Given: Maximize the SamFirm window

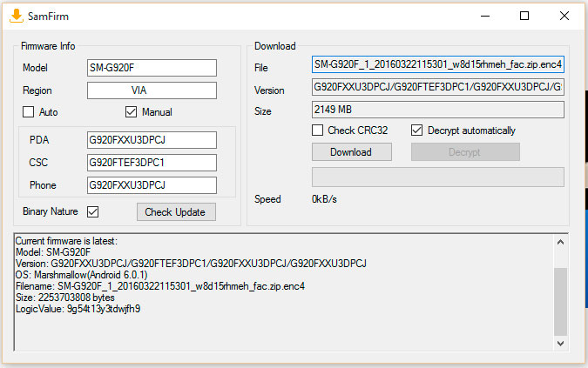Looking at the screenshot, I should 524,17.
